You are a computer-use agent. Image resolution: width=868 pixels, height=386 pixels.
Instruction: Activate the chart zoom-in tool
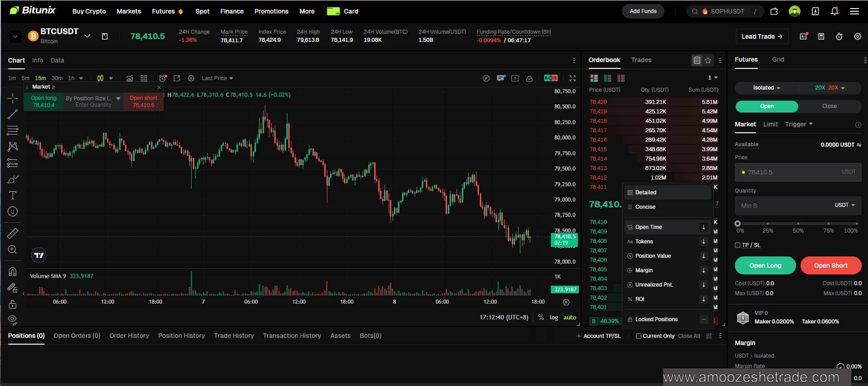13,250
